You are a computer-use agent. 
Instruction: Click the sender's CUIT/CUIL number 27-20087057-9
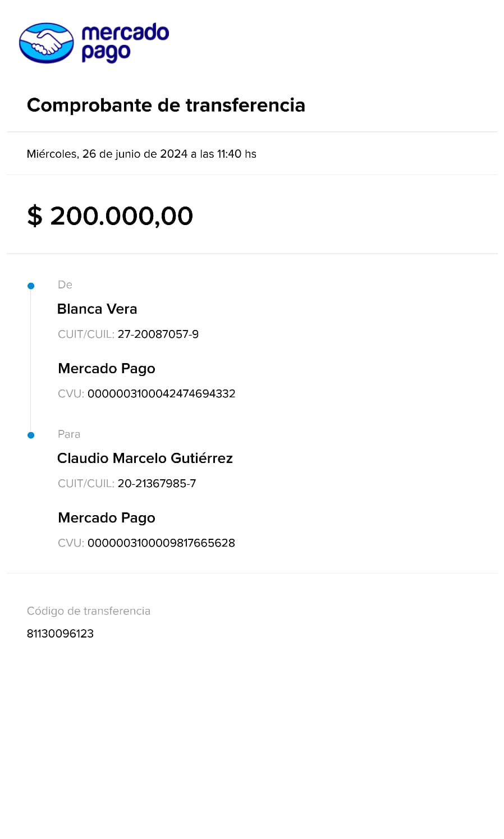tap(158, 334)
